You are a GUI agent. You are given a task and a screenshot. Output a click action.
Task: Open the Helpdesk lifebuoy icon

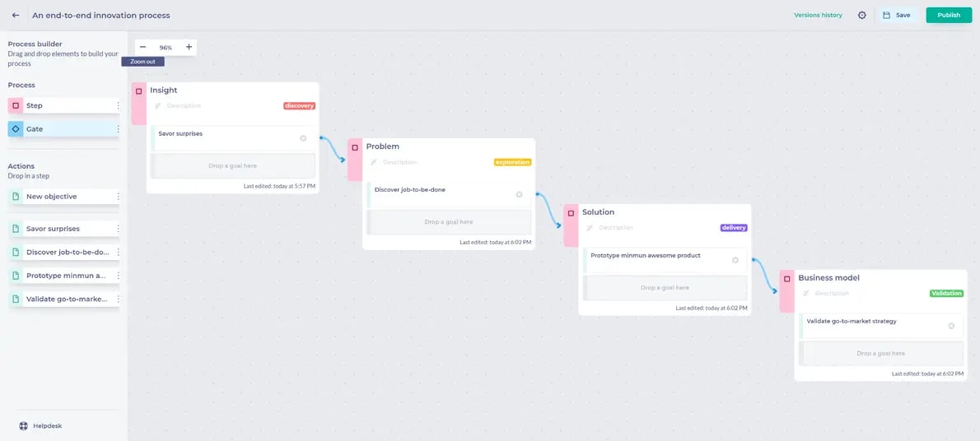point(23,426)
